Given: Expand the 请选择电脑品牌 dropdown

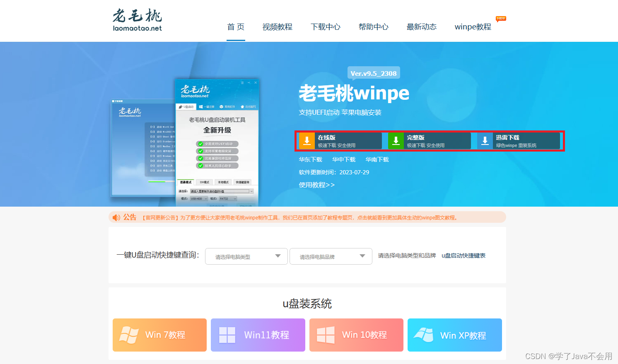Looking at the screenshot, I should point(331,256).
